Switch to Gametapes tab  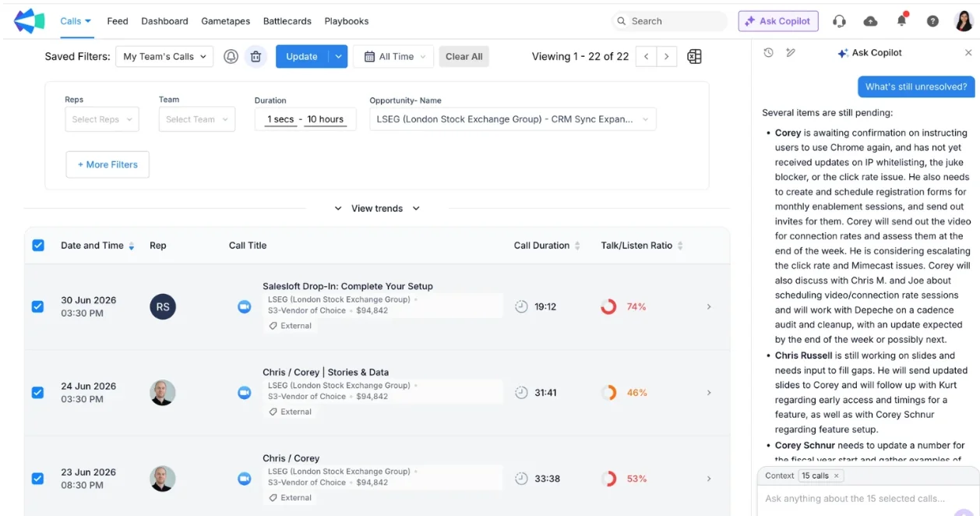[x=225, y=21]
